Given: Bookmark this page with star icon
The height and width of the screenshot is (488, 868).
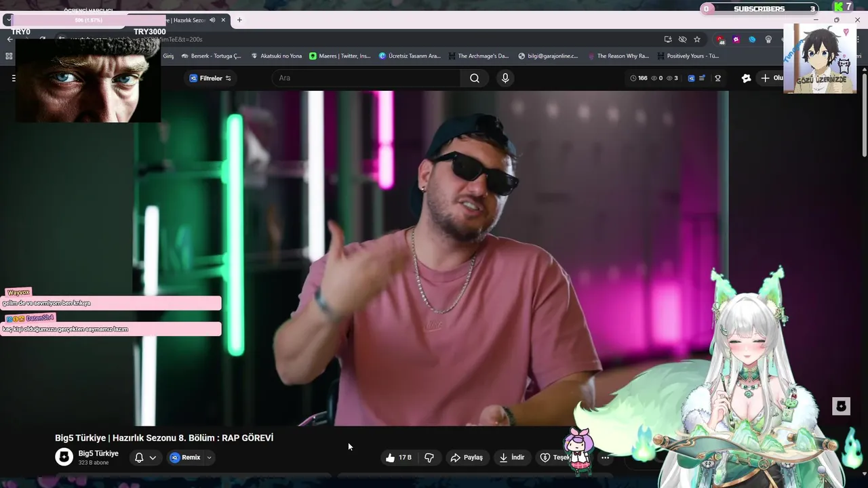Looking at the screenshot, I should (x=697, y=39).
